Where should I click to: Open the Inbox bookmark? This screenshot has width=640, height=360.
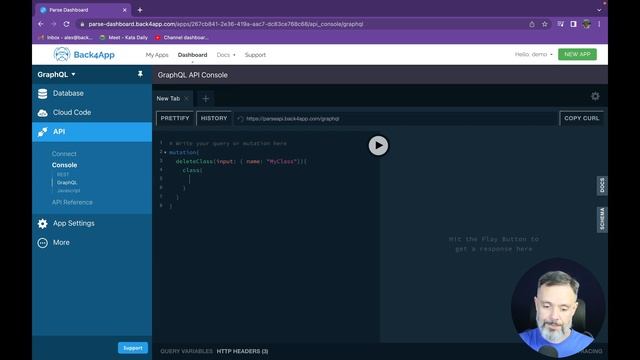pos(66,38)
